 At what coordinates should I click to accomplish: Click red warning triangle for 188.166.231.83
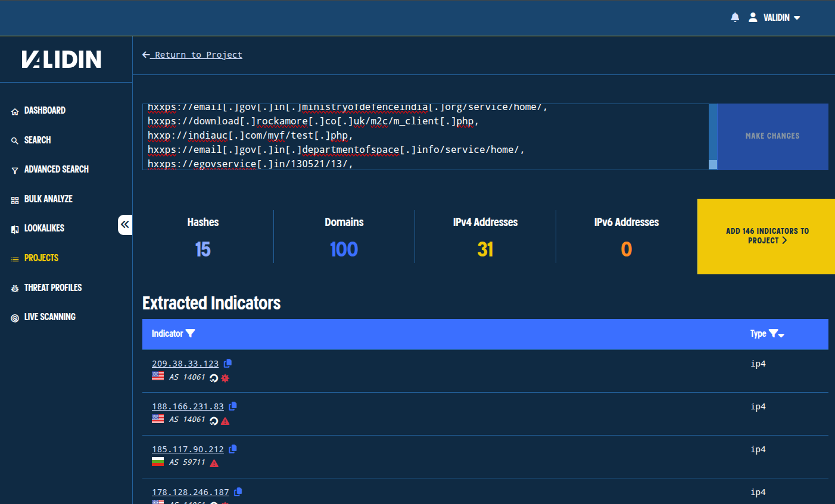[x=225, y=421]
